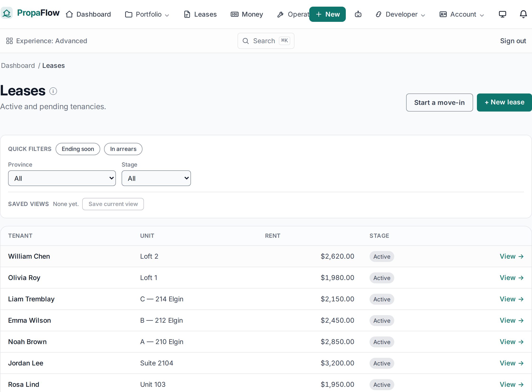Click the Dashboard home icon
This screenshot has height=392, width=532.
69,14
